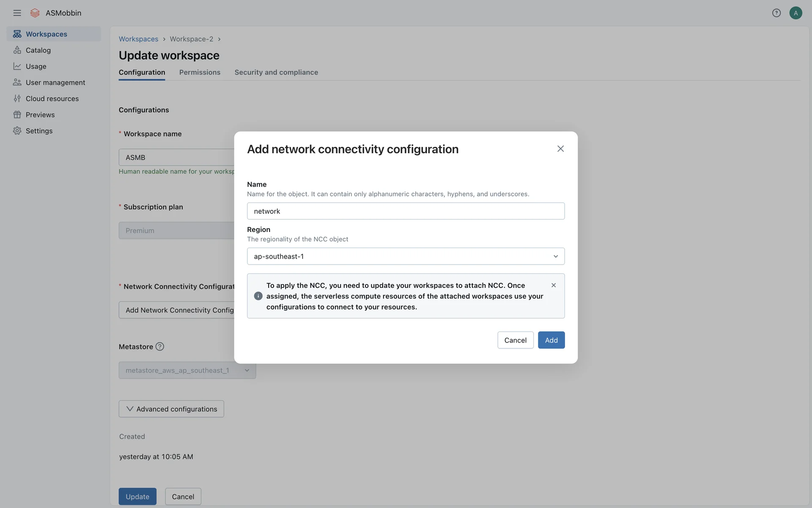Viewport: 812px width, 508px height.
Task: Open the Metastore dropdown
Action: click(187, 370)
